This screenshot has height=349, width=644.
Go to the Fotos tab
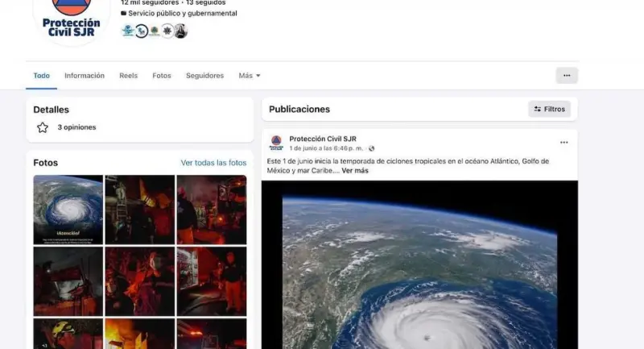click(162, 76)
